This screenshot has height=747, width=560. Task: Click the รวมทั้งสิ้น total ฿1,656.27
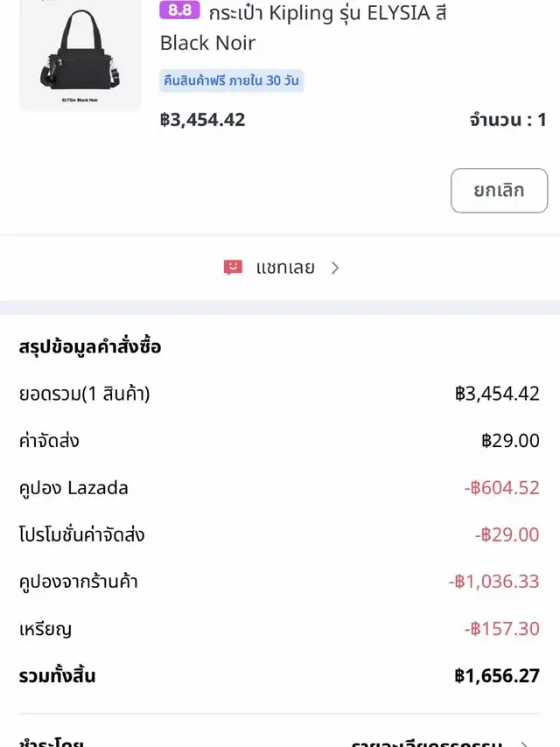pos(497,675)
